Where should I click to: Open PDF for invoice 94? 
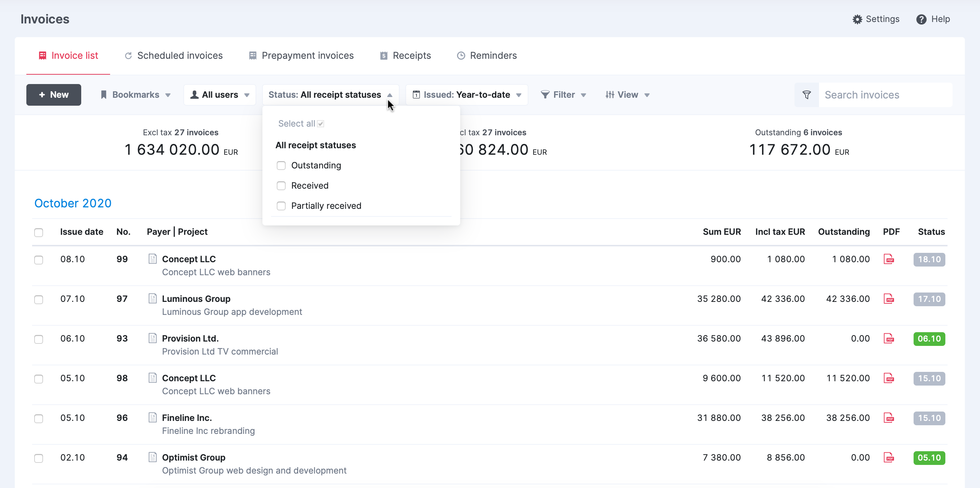(889, 457)
